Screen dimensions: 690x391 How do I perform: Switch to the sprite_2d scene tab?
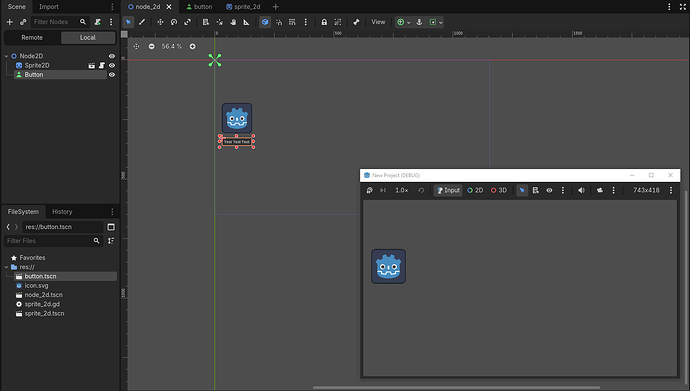click(243, 7)
